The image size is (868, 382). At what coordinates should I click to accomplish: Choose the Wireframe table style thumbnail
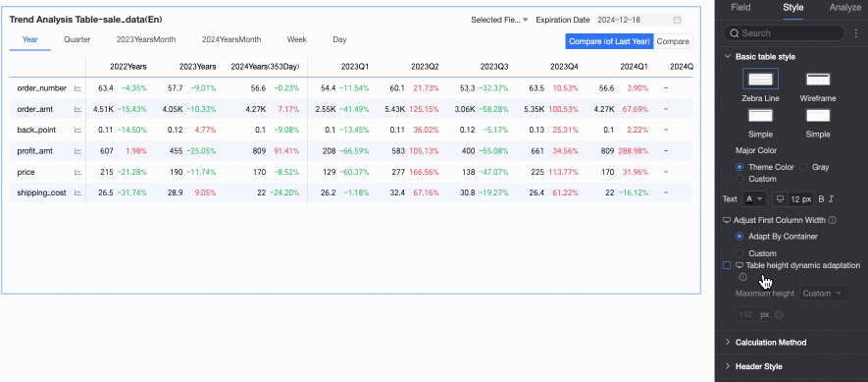(x=818, y=79)
